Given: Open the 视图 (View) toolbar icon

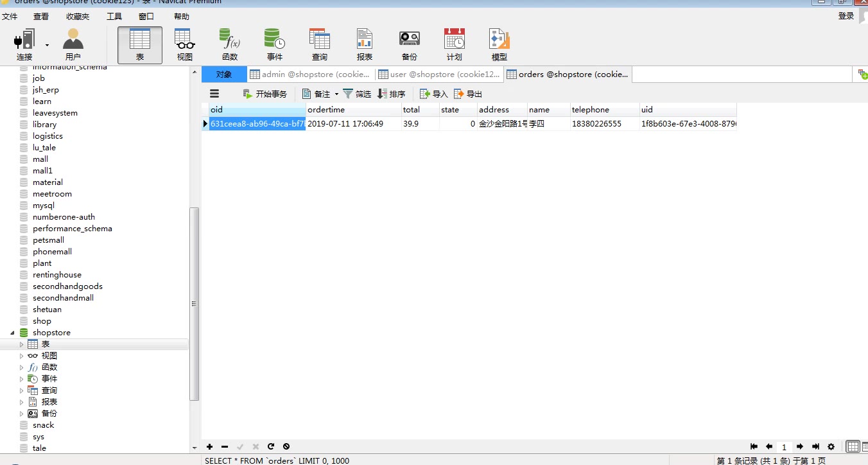Looking at the screenshot, I should 185,45.
